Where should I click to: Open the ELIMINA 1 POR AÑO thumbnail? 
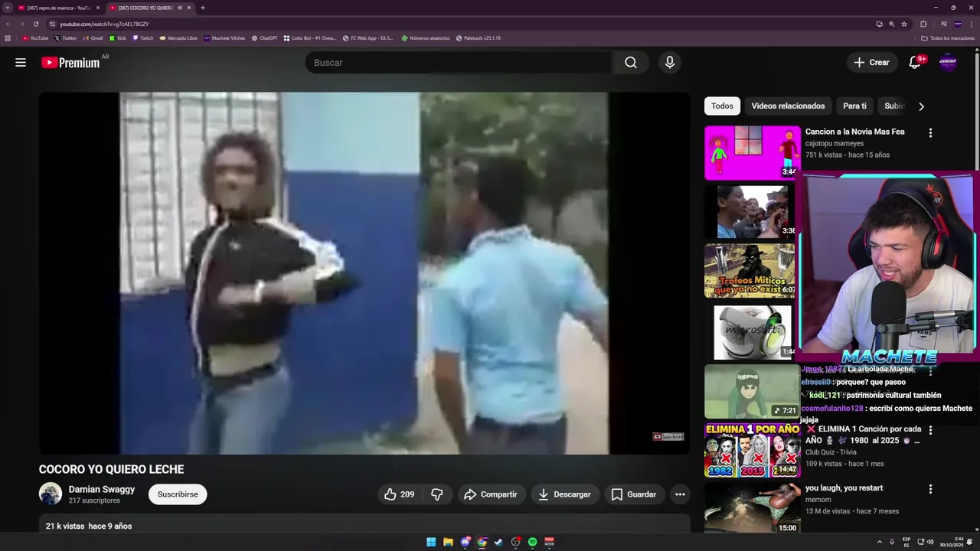point(753,451)
